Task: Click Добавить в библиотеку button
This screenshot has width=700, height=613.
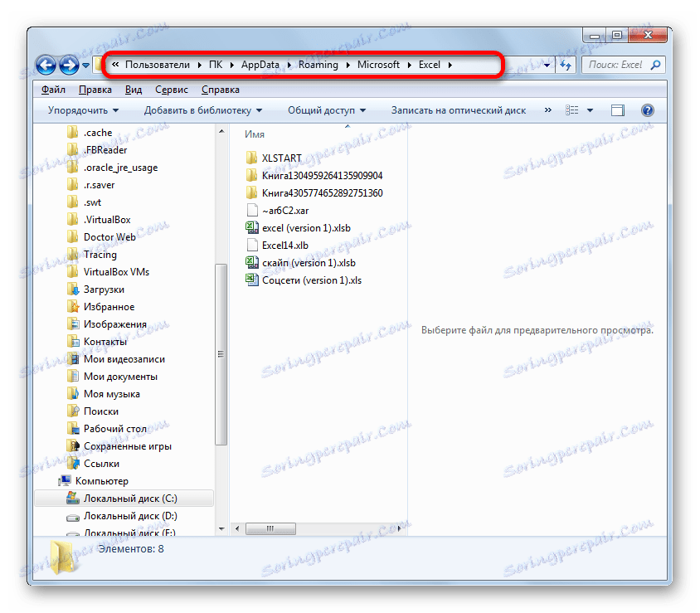Action: tap(202, 110)
